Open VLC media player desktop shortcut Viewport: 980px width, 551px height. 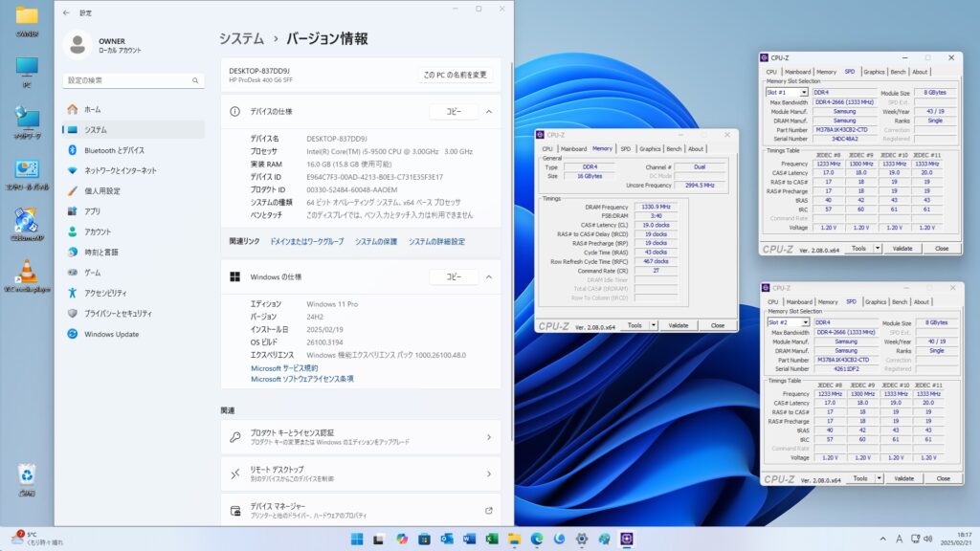[x=26, y=272]
